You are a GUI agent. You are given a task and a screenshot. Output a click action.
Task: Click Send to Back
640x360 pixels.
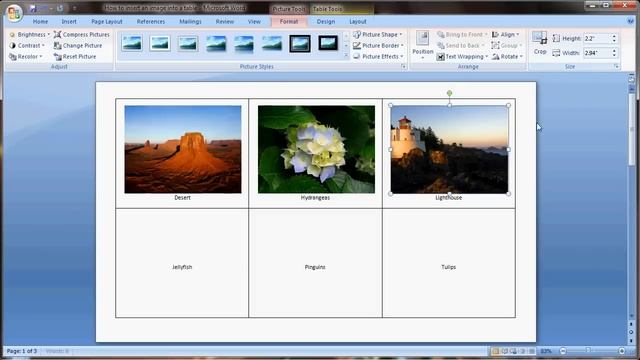click(x=461, y=46)
